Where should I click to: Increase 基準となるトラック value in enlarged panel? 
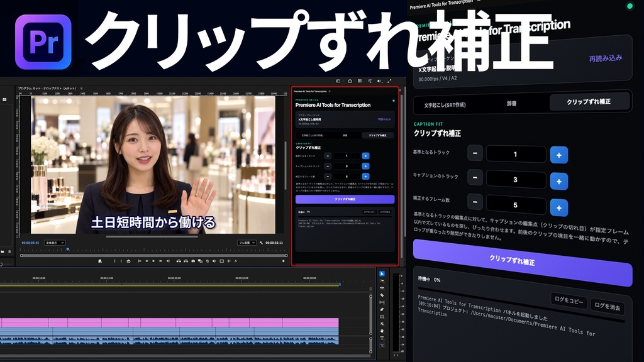tap(558, 155)
